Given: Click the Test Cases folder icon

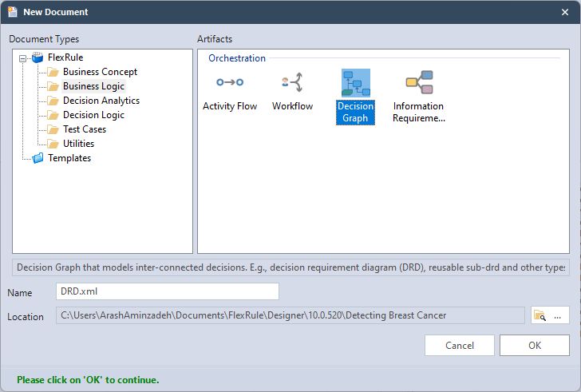Looking at the screenshot, I should pos(53,129).
